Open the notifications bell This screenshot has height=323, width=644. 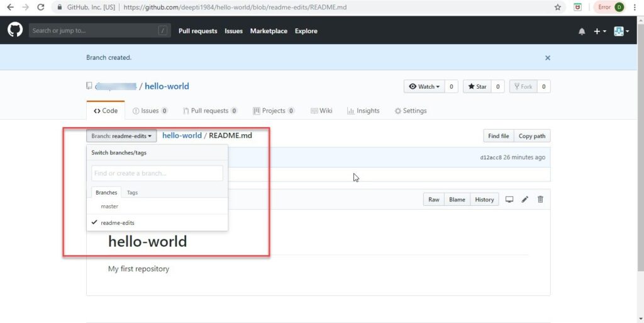click(582, 31)
